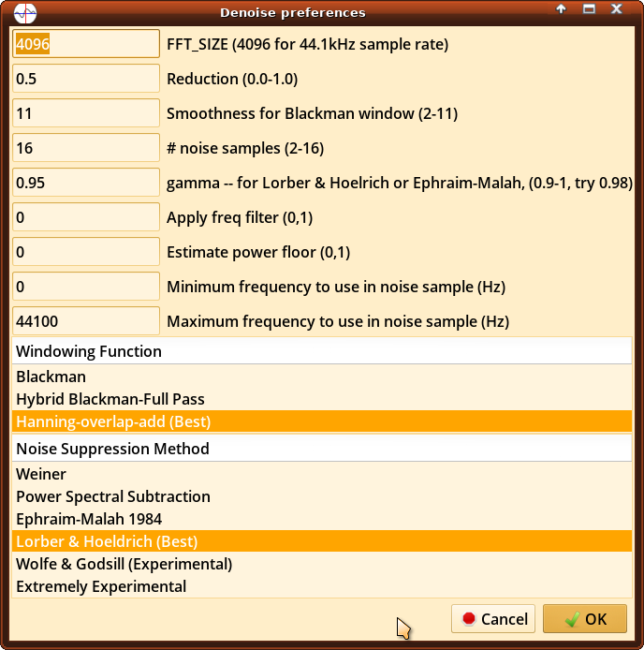644x650 pixels.
Task: Click the maximize window icon
Action: pyautogui.click(x=590, y=9)
